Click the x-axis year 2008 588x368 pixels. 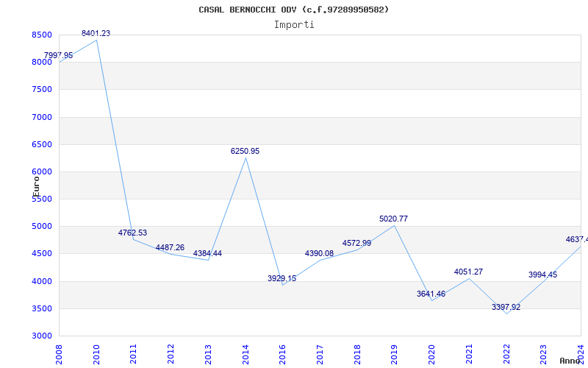[59, 354]
